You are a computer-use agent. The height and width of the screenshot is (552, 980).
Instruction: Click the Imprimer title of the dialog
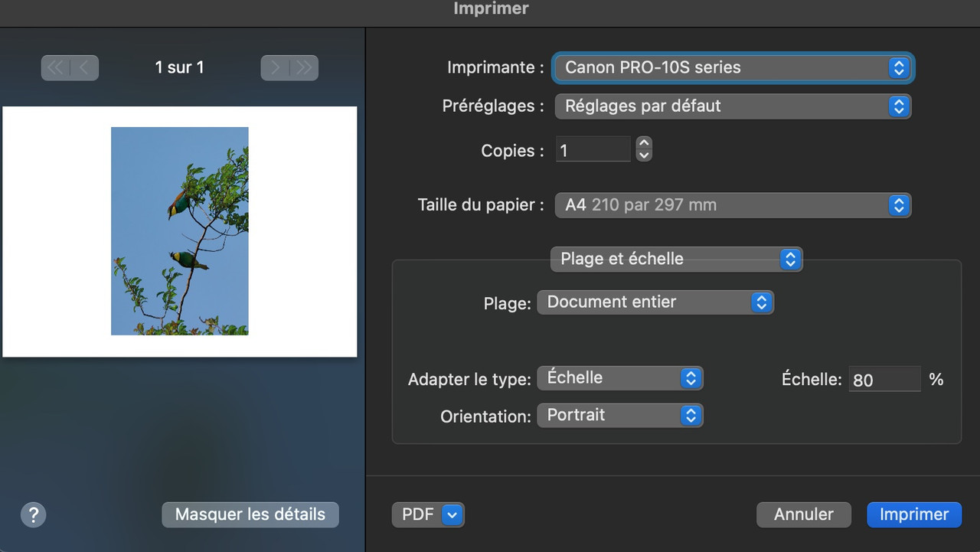(x=492, y=8)
